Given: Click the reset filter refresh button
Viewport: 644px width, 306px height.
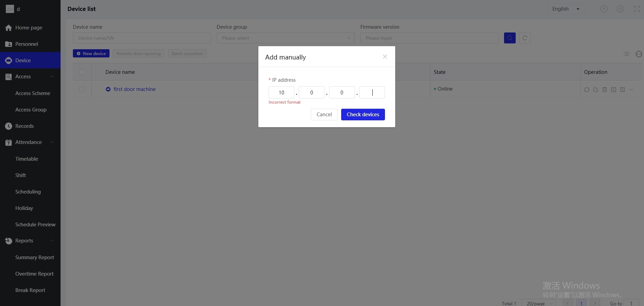Looking at the screenshot, I should click(x=525, y=38).
